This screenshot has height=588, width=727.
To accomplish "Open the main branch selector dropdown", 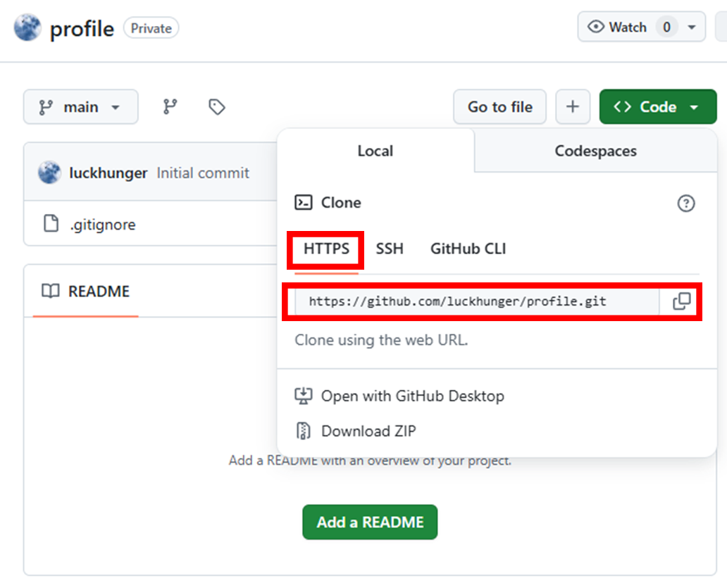I will pos(81,107).
